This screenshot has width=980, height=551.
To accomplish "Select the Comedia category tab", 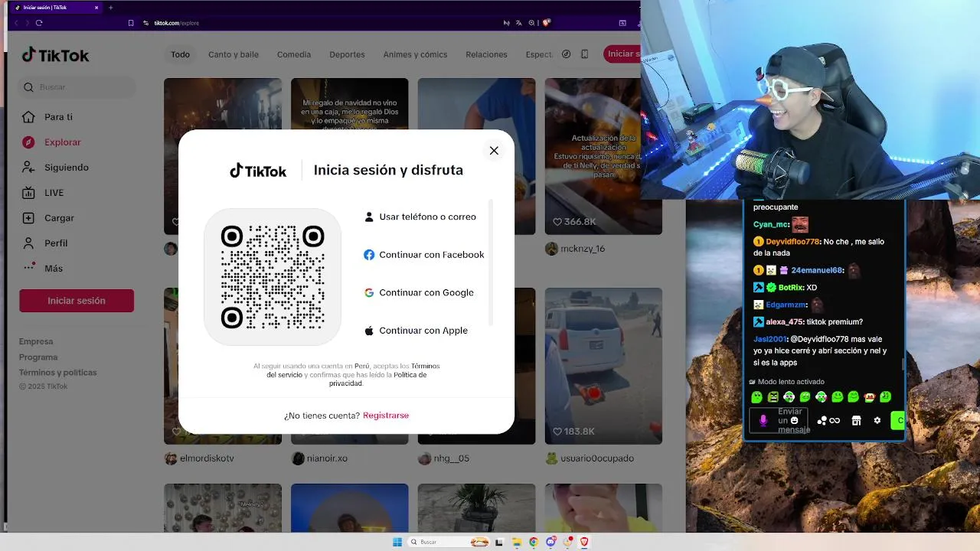I will pos(294,54).
